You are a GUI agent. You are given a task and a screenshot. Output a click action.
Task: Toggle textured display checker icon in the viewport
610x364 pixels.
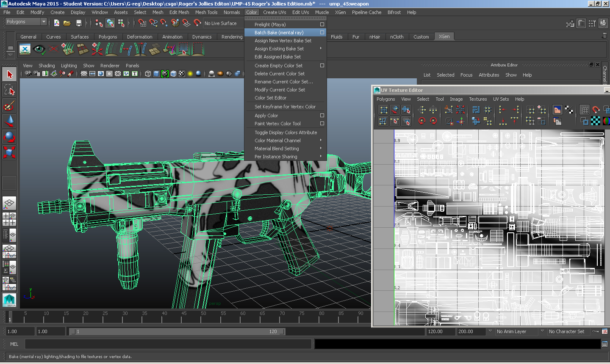tap(182, 74)
